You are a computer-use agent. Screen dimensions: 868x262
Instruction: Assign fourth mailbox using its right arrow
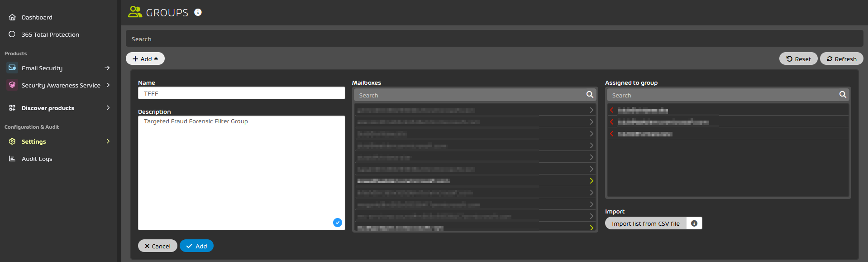pyautogui.click(x=591, y=146)
